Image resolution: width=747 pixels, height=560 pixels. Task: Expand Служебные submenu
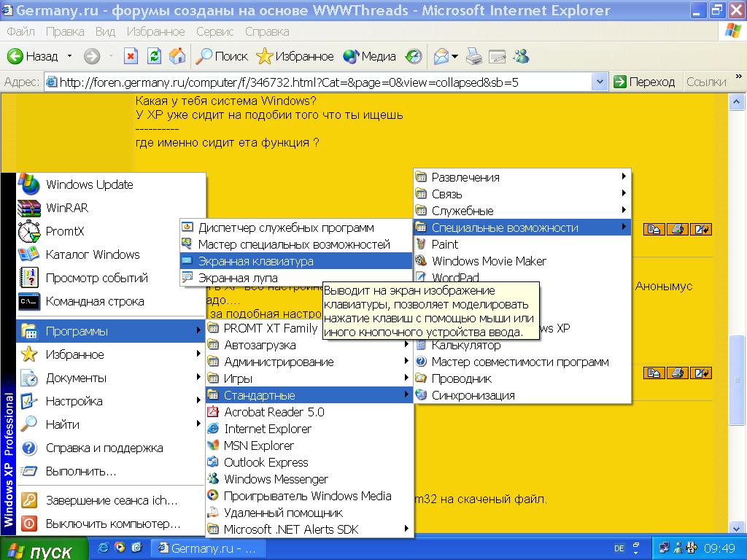pyautogui.click(x=522, y=211)
